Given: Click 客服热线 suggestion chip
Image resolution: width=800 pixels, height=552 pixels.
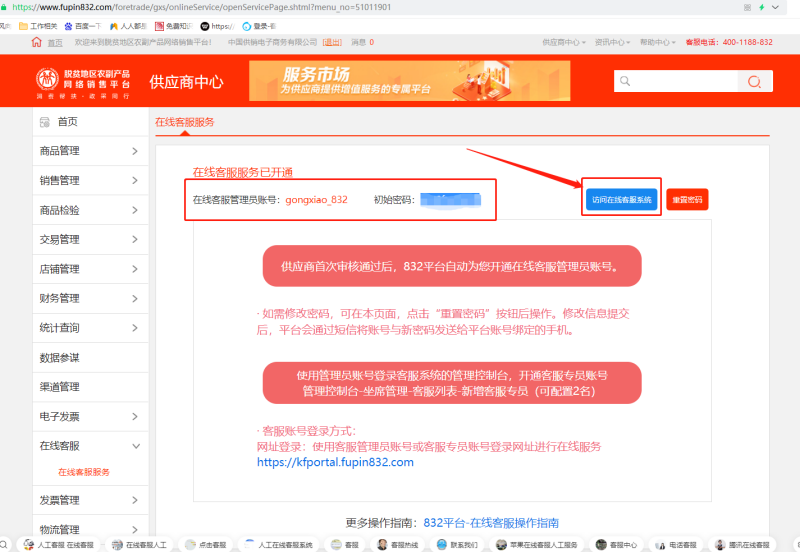Looking at the screenshot, I should coord(397,545).
